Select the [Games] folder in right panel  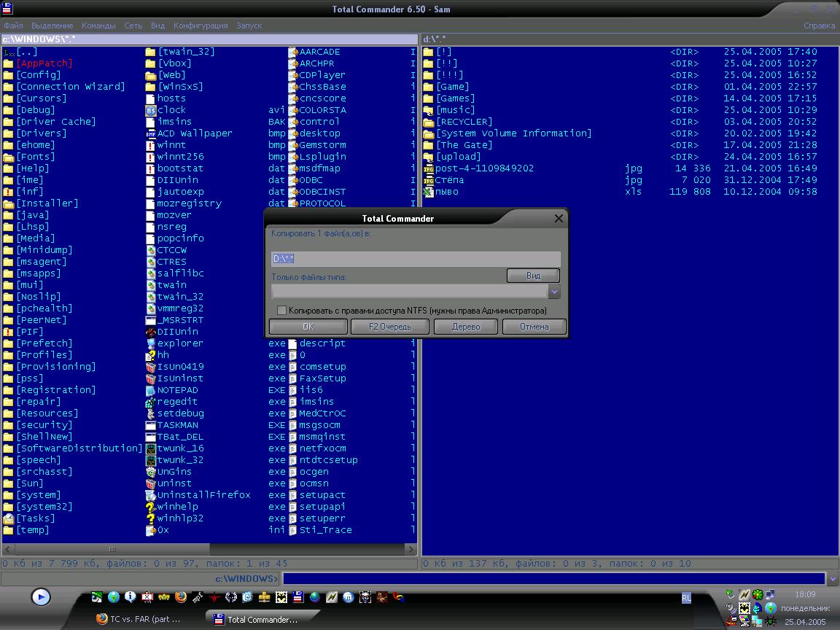[455, 98]
